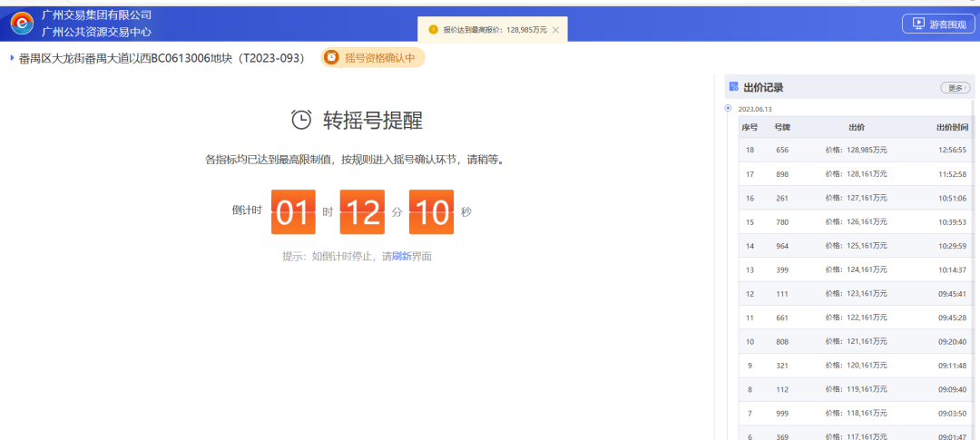Image resolution: width=980 pixels, height=440 pixels.
Task: Click the 出价记录 panel document icon
Action: (734, 87)
